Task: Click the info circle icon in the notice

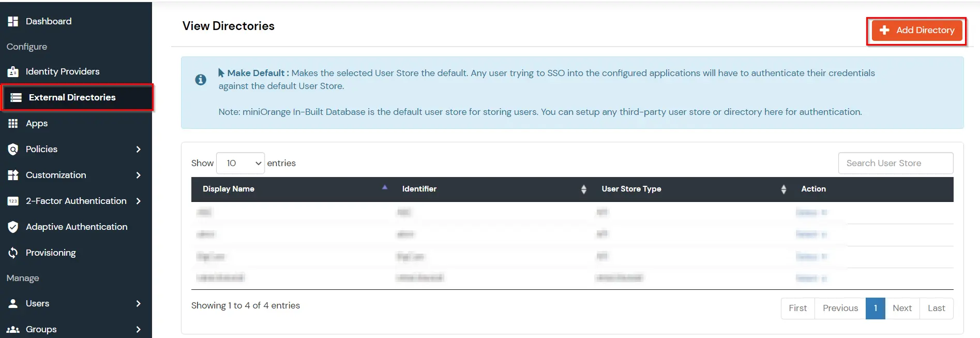Action: [x=201, y=80]
